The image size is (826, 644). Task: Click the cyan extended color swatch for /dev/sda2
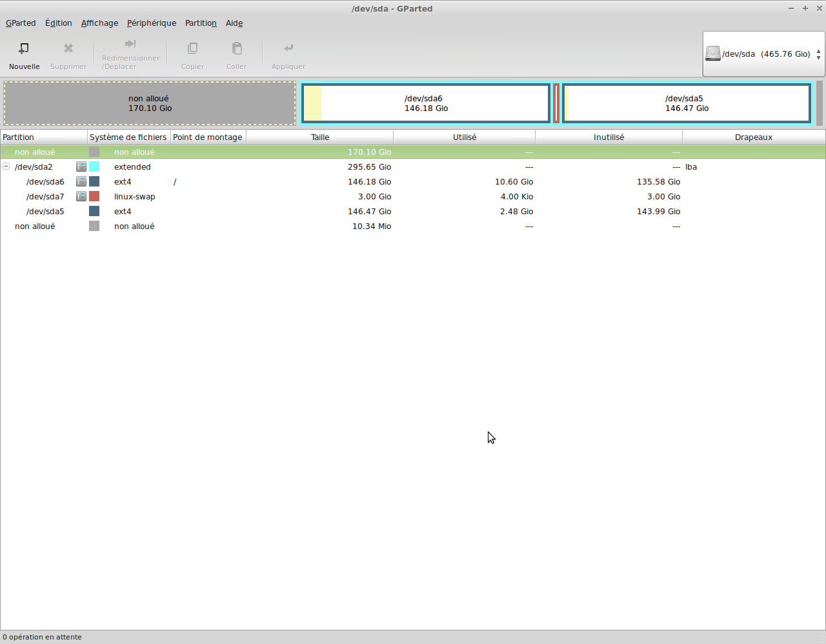pyautogui.click(x=94, y=166)
